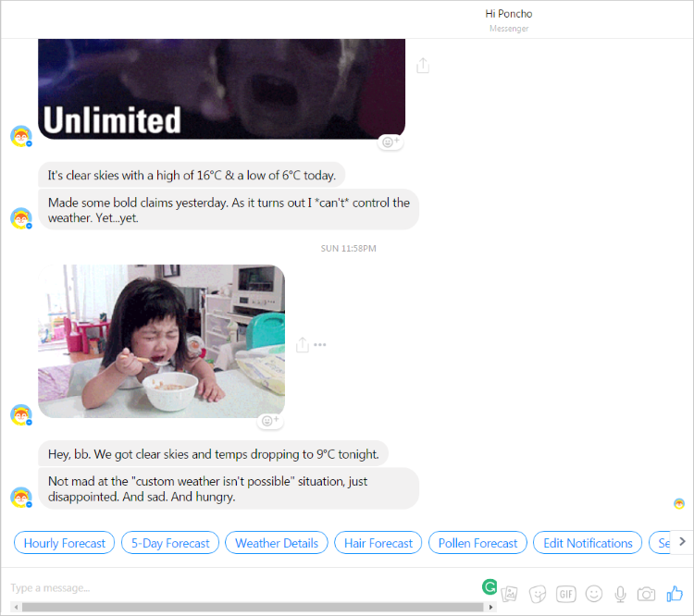694x616 pixels.
Task: Click Poncho avatar beside crying girl GIF
Action: [21, 415]
